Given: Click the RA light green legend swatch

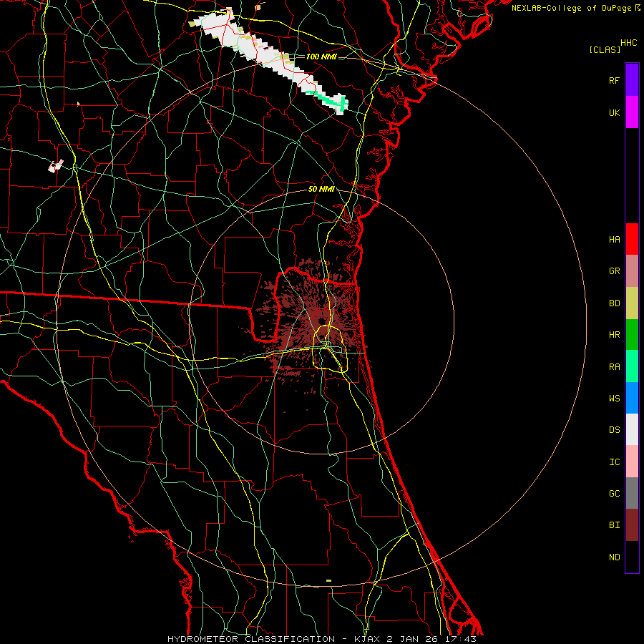Looking at the screenshot, I should (x=632, y=366).
